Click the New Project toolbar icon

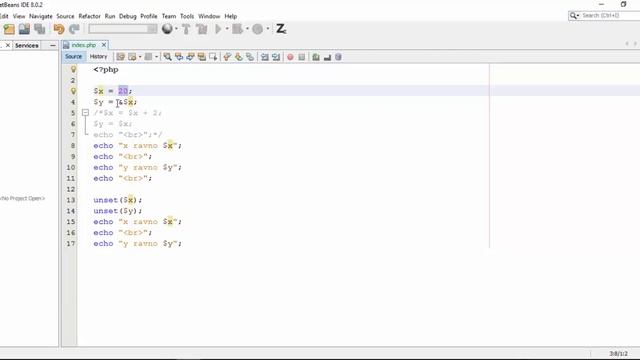point(9,29)
